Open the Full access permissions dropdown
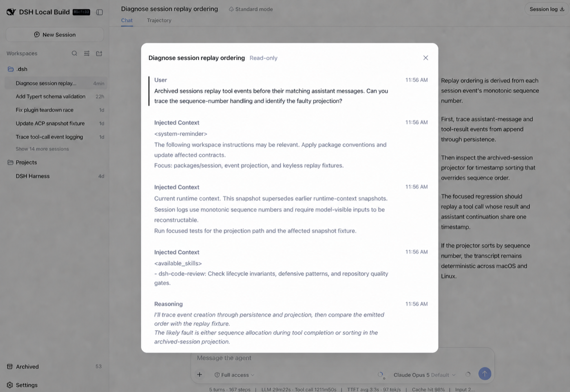The image size is (570, 392). click(x=234, y=375)
